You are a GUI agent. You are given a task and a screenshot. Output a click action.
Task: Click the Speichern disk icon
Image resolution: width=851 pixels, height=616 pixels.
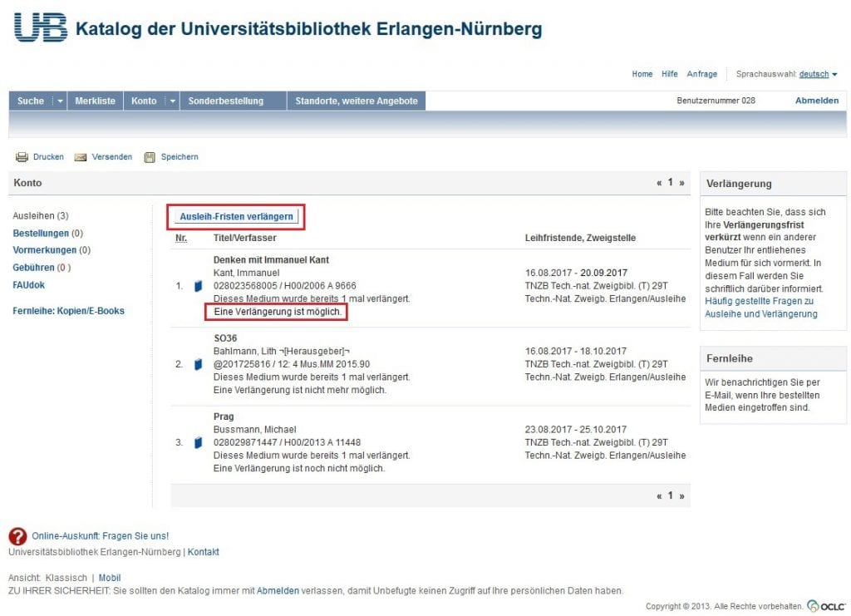click(x=150, y=156)
